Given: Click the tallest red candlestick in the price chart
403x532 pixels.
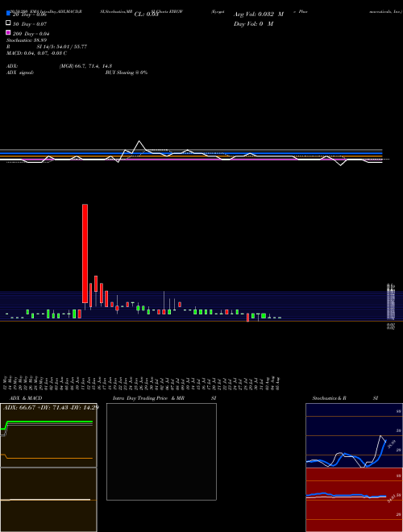Looking at the screenshot, I should coord(85,253).
